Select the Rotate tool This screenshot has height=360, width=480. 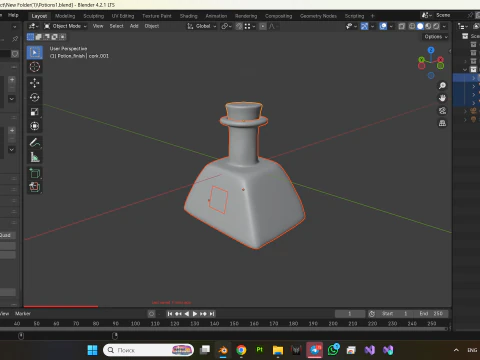[x=35, y=97]
